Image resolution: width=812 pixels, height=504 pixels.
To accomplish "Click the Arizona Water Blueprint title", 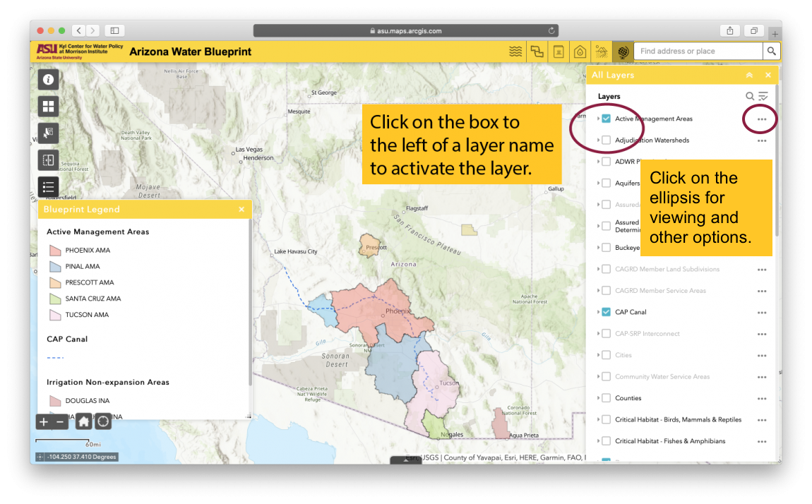I will [190, 52].
